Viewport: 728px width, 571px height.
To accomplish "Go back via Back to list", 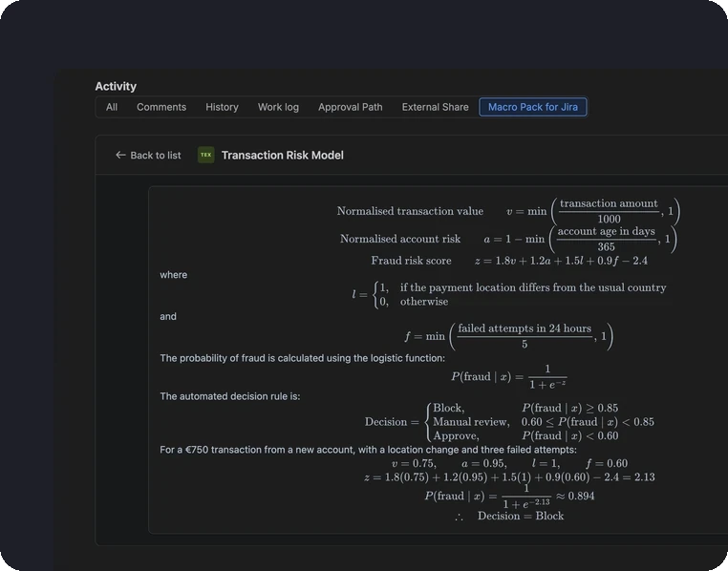I will pyautogui.click(x=148, y=156).
